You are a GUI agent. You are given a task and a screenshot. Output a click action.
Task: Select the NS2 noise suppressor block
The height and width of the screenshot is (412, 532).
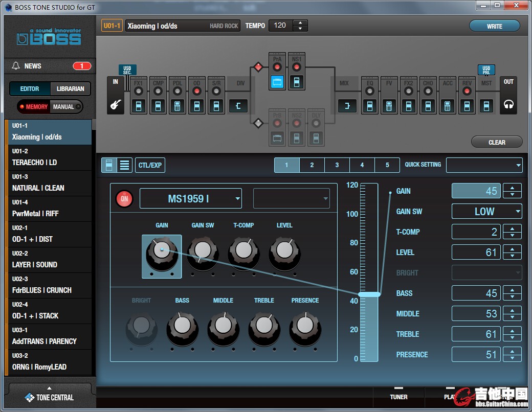297,127
